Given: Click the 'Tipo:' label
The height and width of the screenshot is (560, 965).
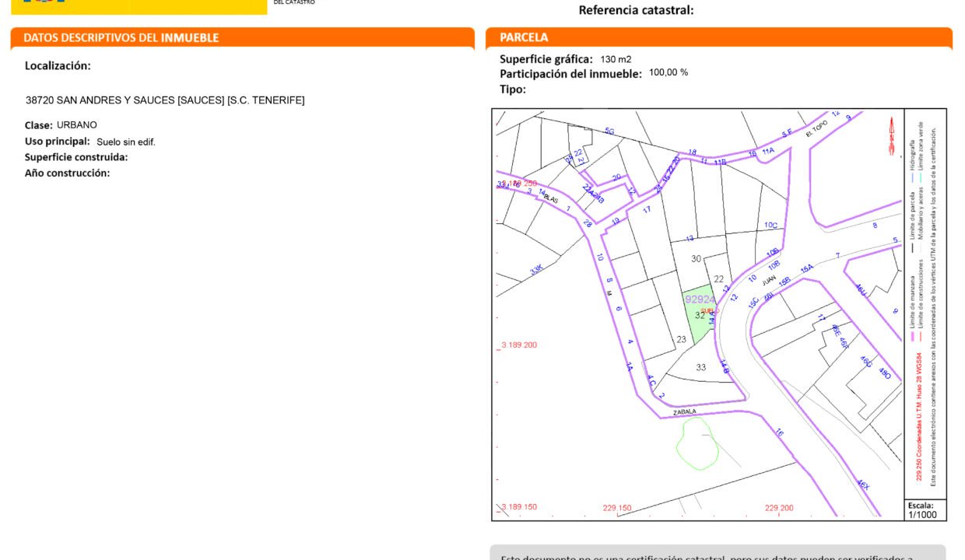Looking at the screenshot, I should pos(513,89).
